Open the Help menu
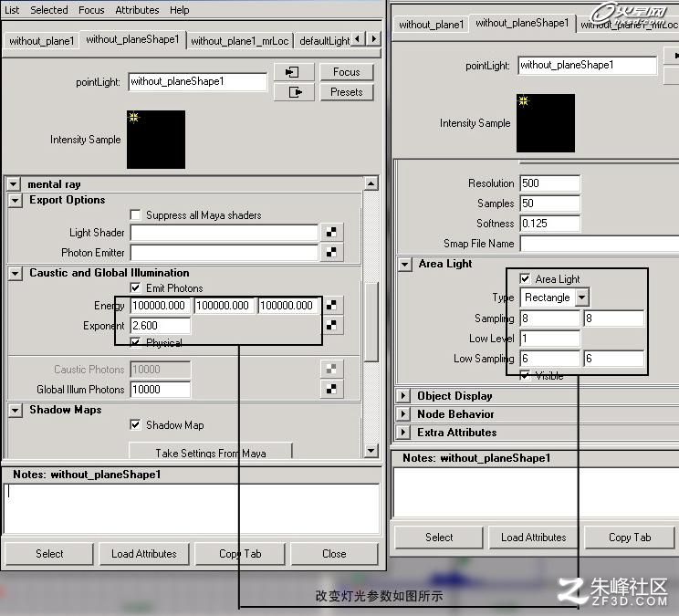Image resolution: width=679 pixels, height=616 pixels. click(x=179, y=10)
